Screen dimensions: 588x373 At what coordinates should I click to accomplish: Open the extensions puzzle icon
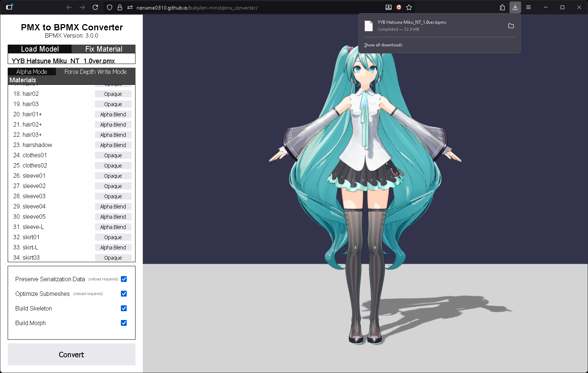click(502, 7)
